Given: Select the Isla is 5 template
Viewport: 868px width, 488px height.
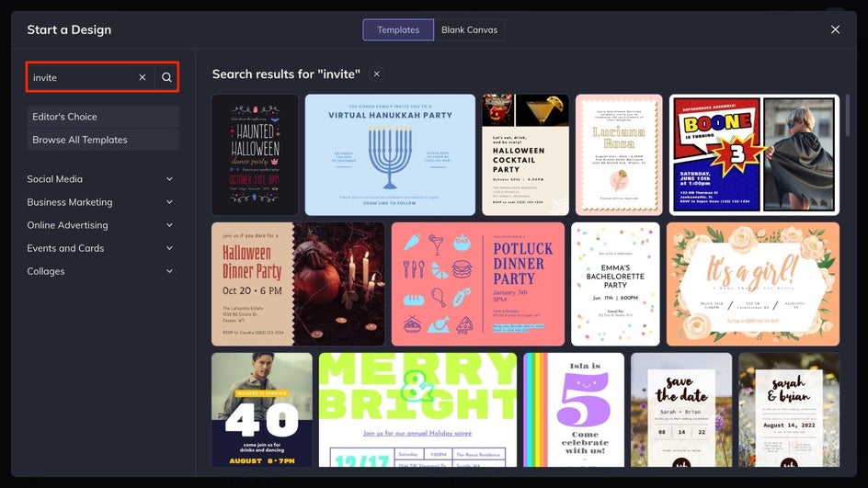Looking at the screenshot, I should tap(574, 410).
